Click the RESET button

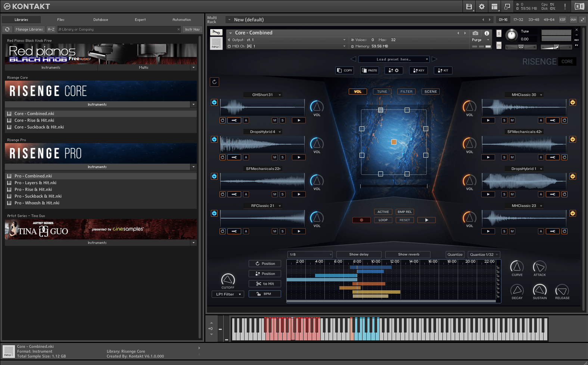tap(405, 220)
